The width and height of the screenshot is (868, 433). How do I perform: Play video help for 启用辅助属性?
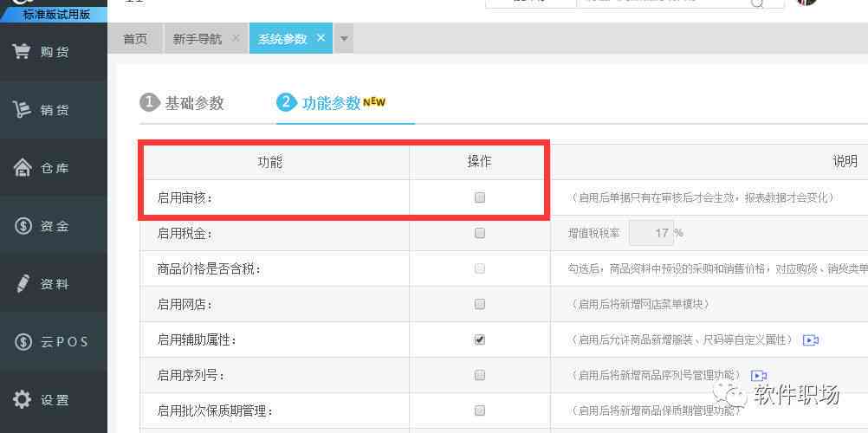click(x=811, y=340)
